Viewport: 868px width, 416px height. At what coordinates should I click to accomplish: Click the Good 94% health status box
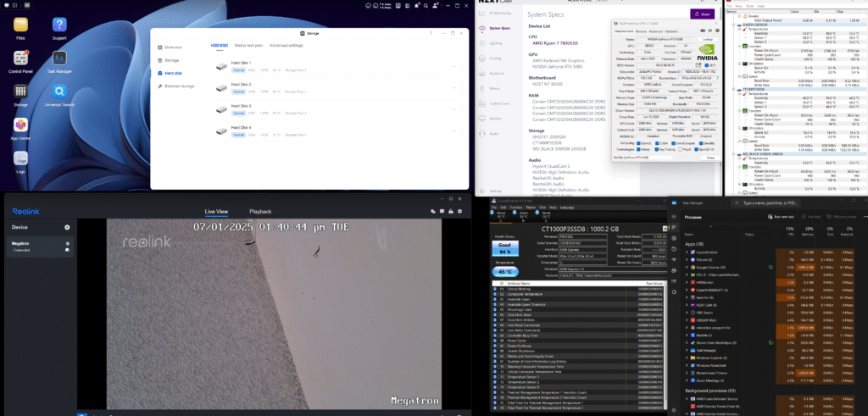click(x=505, y=247)
